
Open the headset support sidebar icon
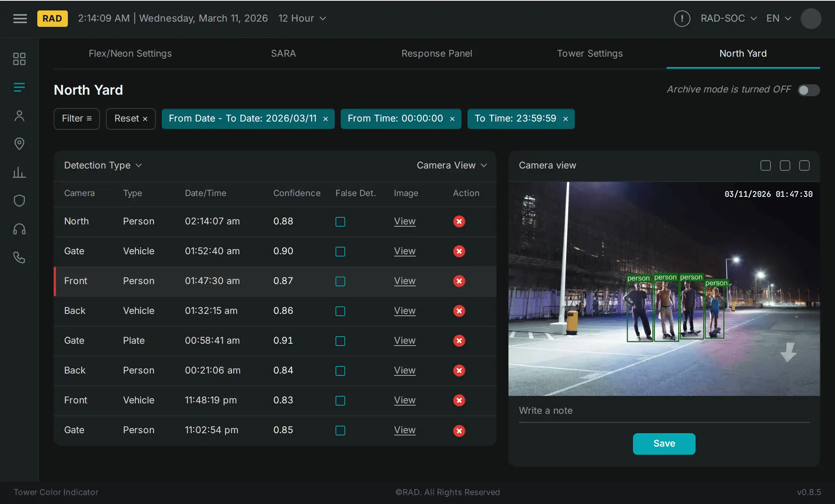tap(19, 229)
